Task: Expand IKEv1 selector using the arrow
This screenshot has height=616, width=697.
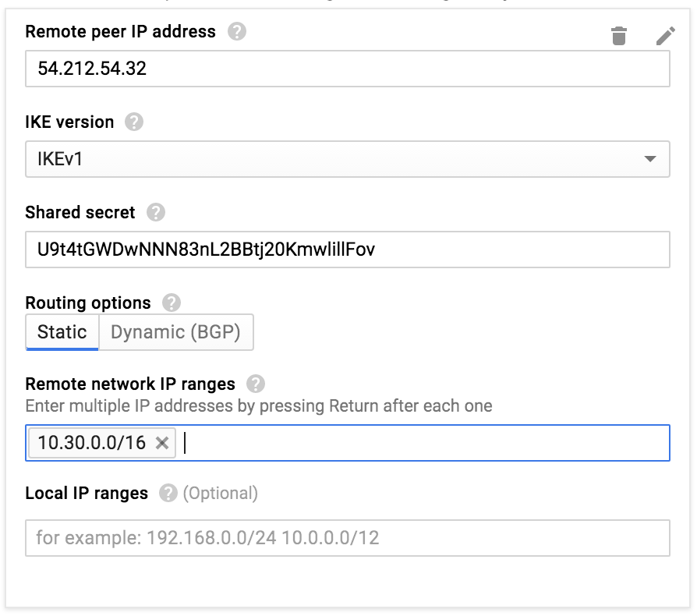Action: [x=650, y=159]
